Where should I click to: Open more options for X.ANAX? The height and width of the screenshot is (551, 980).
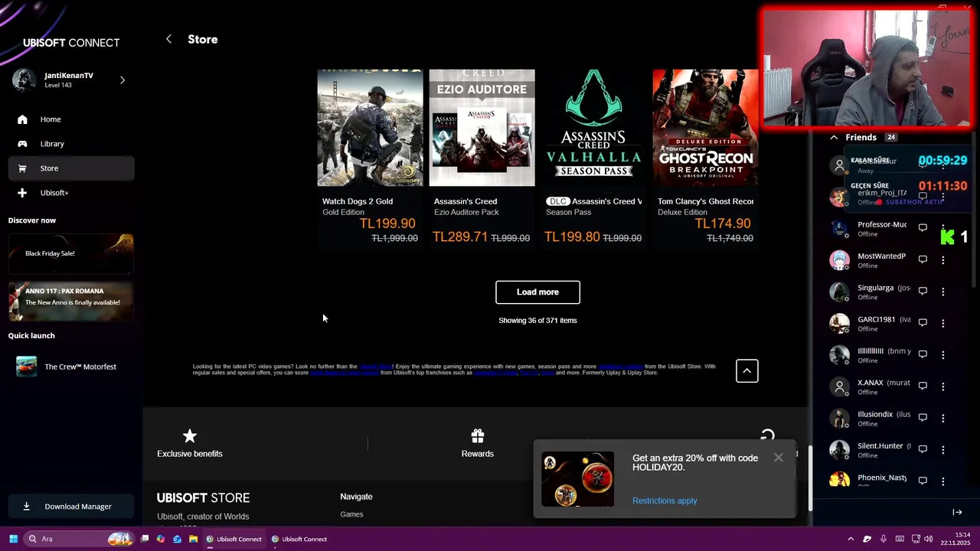[942, 386]
